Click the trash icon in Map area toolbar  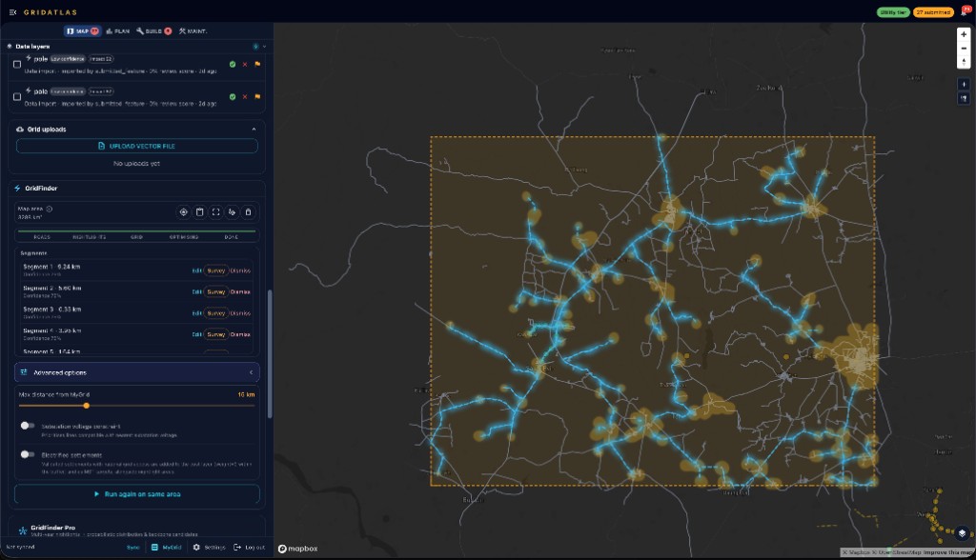tap(249, 212)
